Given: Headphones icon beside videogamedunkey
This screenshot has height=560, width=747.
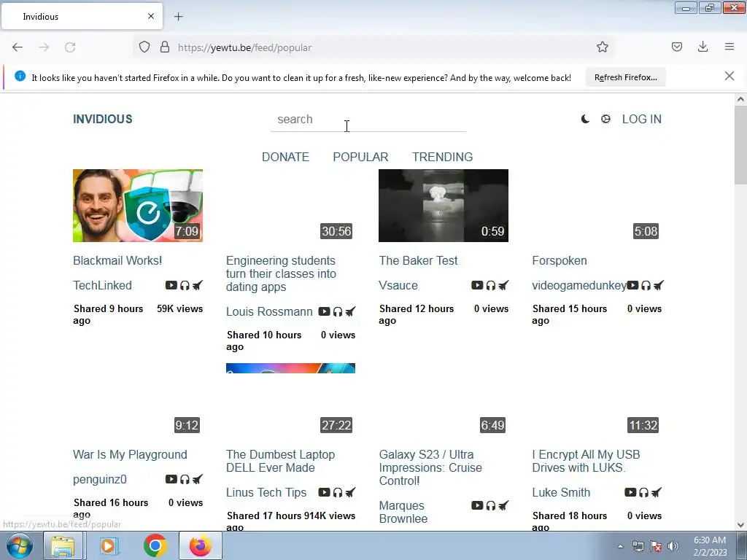Looking at the screenshot, I should pos(646,285).
